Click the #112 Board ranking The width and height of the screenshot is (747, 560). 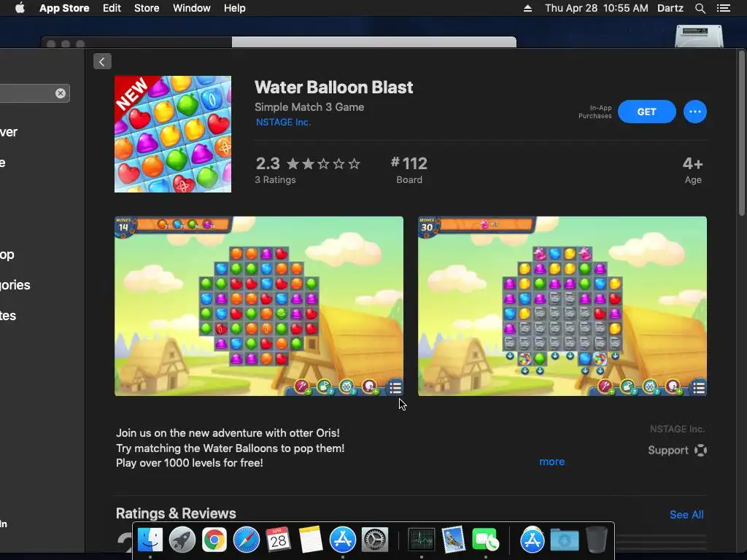click(x=409, y=170)
